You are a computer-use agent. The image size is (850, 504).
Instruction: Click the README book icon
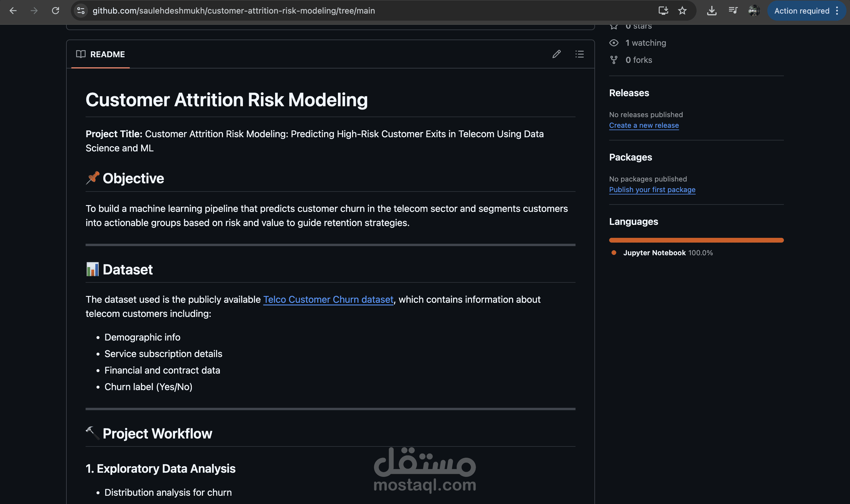(x=81, y=54)
